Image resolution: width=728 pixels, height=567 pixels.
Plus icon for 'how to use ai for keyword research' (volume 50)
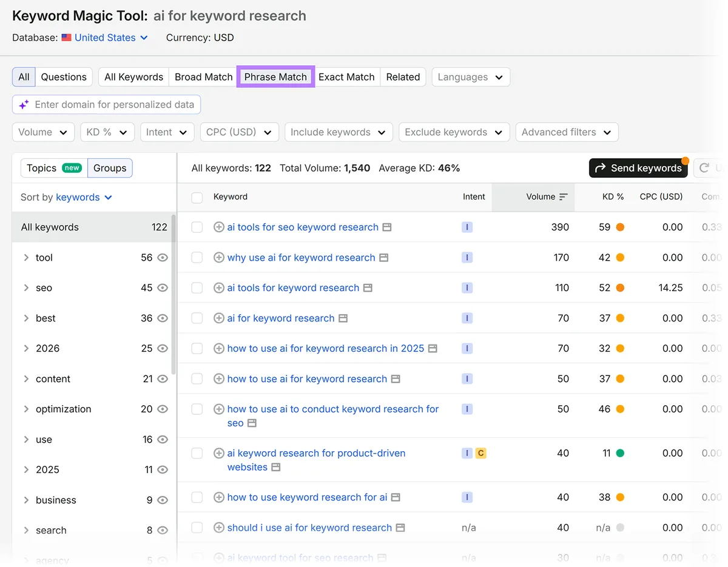click(x=219, y=379)
